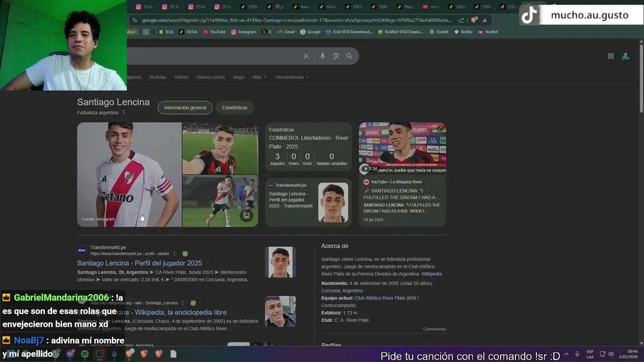
Task: Expand the Herramientas dropdown
Action: (x=292, y=77)
